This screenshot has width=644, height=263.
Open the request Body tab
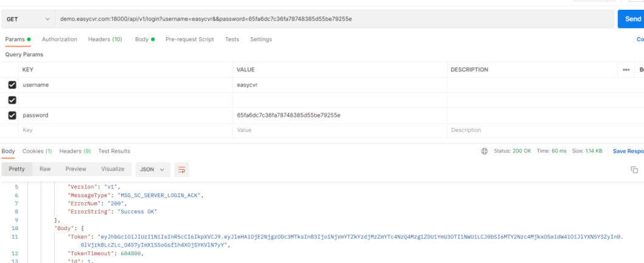click(x=145, y=40)
